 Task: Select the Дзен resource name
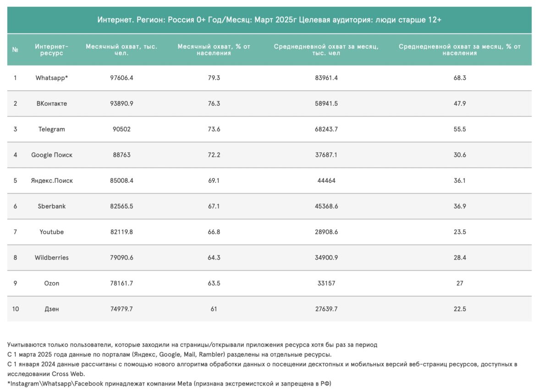click(52, 309)
